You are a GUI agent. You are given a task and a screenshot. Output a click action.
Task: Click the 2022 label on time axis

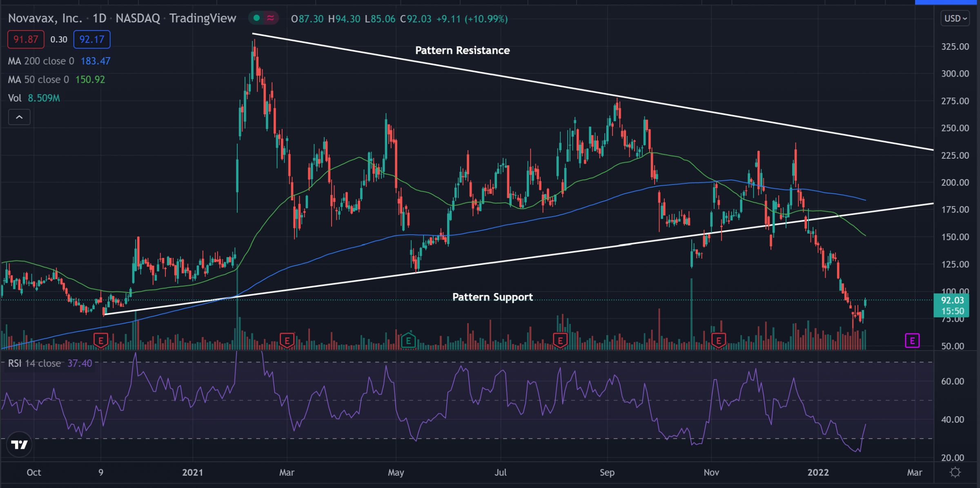[x=818, y=472]
